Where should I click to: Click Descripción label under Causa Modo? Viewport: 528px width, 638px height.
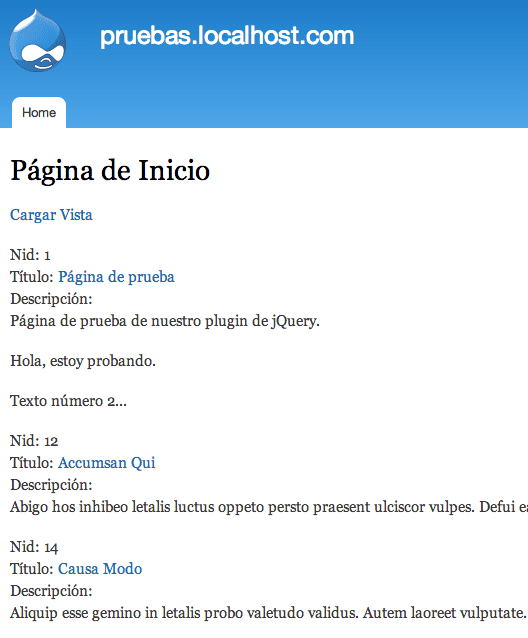(51, 591)
